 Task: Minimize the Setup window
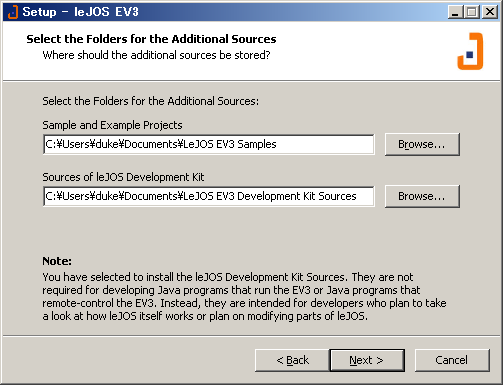(455, 12)
